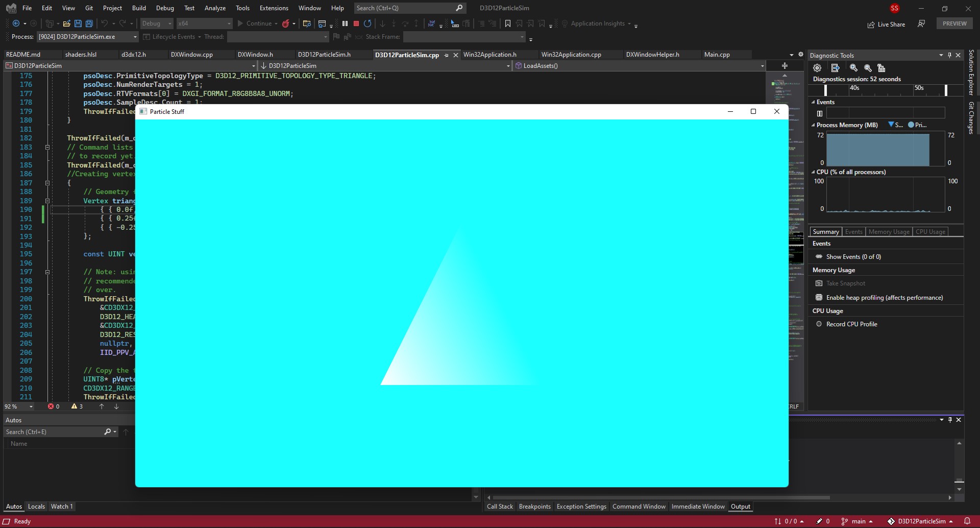980x528 pixels.
Task: Pause debugging with Break All button
Action: point(345,23)
